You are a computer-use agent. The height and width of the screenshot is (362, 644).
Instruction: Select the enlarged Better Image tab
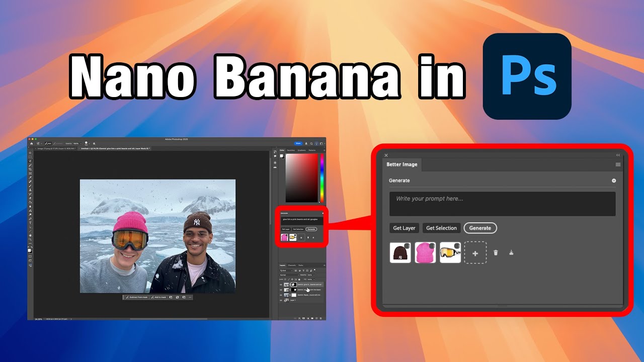(402, 164)
